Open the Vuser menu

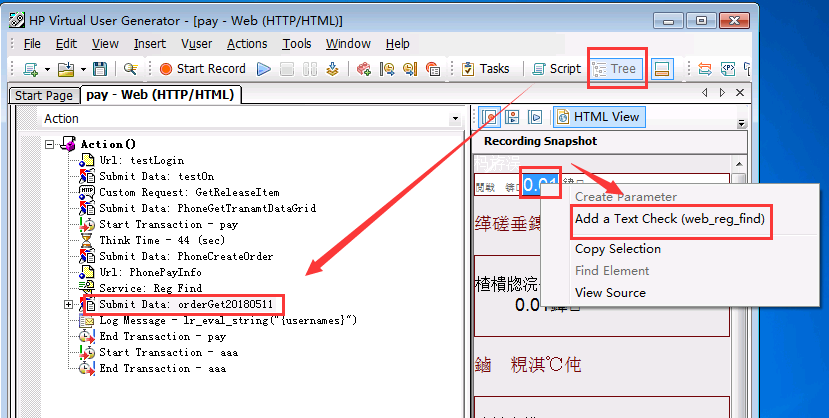pyautogui.click(x=197, y=44)
